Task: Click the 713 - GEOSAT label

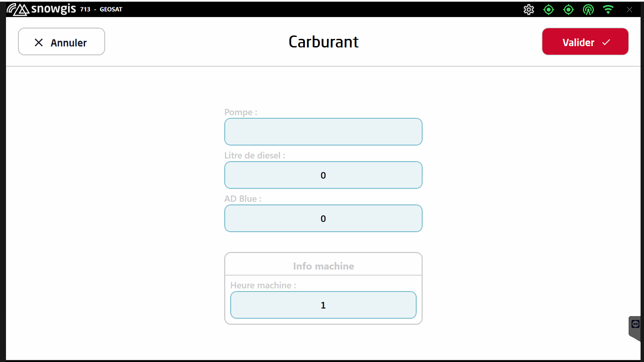Action: 101,9
